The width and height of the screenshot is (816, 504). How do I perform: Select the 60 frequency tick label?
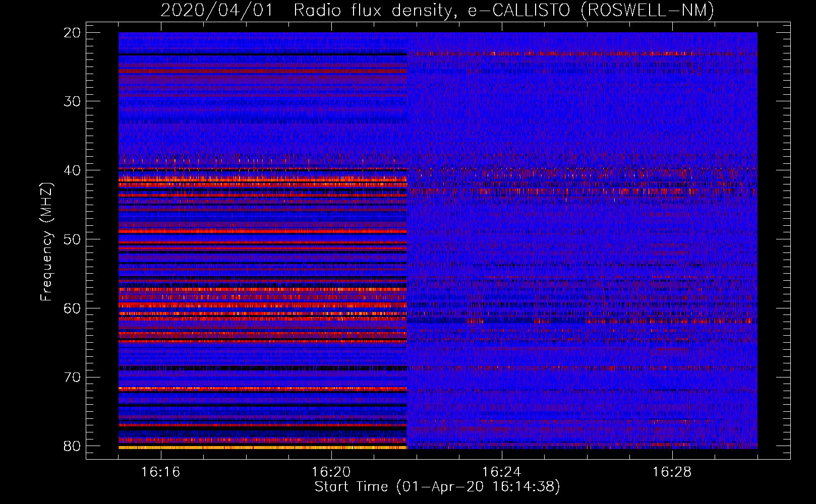[x=72, y=308]
